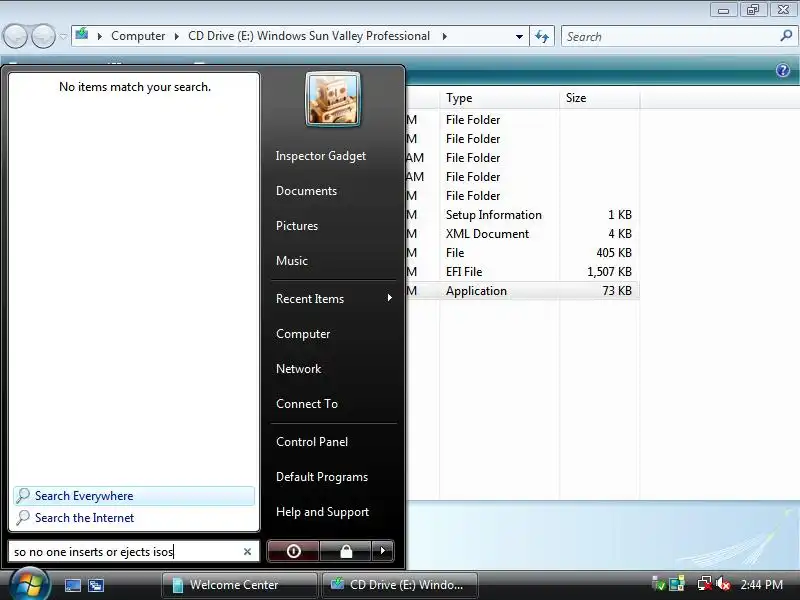Expand arrow after CD Drive breadcrumb

coord(445,36)
